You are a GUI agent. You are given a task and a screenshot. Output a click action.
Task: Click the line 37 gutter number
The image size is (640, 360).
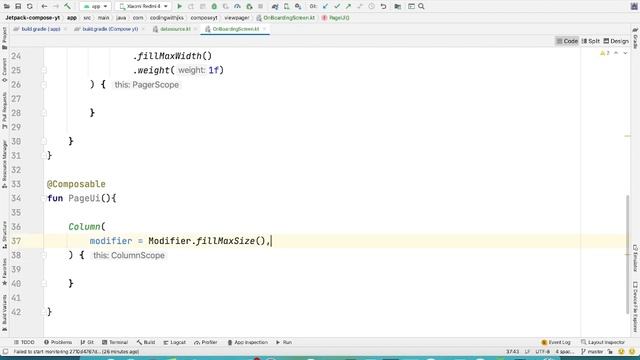[16, 241]
